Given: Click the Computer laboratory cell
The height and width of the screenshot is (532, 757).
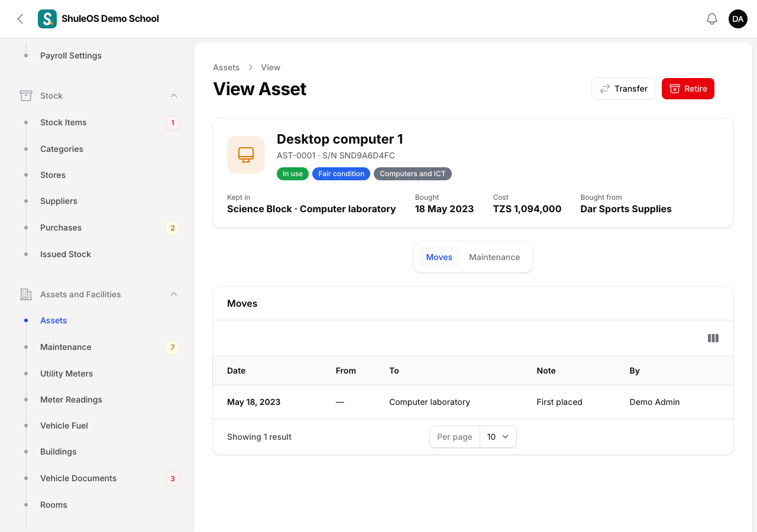Looking at the screenshot, I should click(x=429, y=402).
